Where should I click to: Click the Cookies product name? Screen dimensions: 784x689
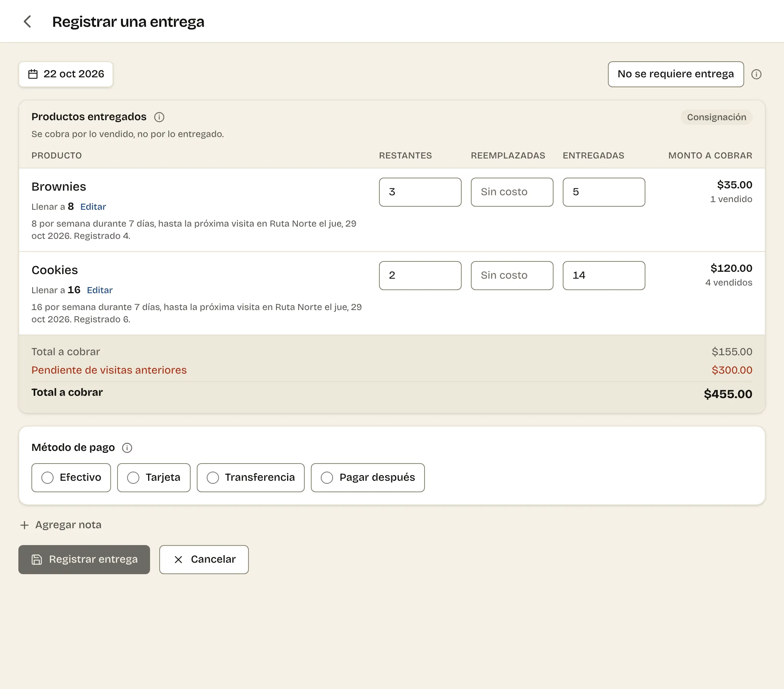pyautogui.click(x=54, y=270)
